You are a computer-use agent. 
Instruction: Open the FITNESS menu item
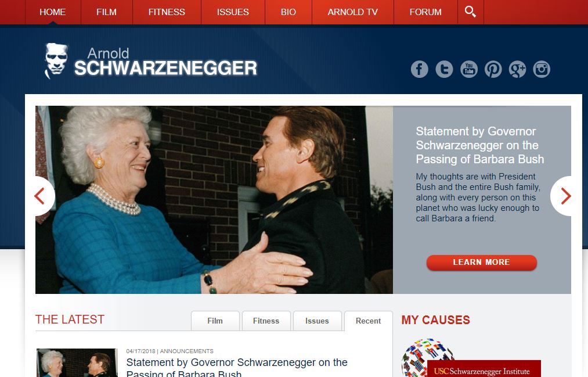pos(167,12)
